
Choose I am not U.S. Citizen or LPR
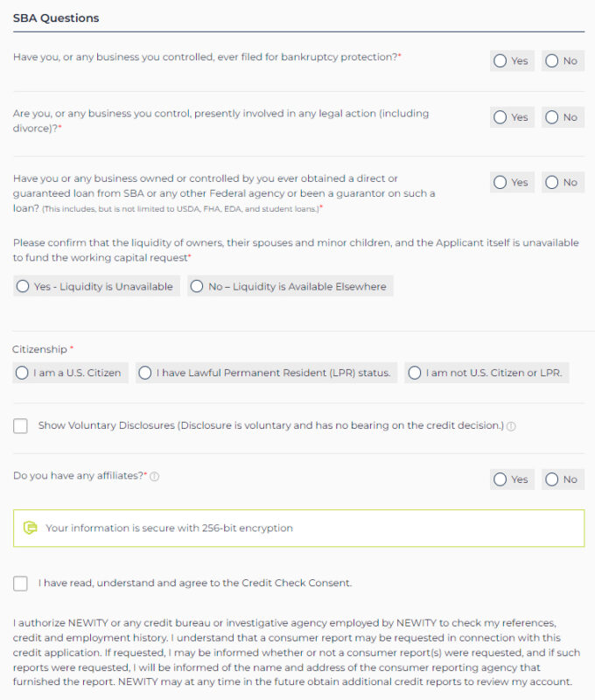tap(487, 373)
